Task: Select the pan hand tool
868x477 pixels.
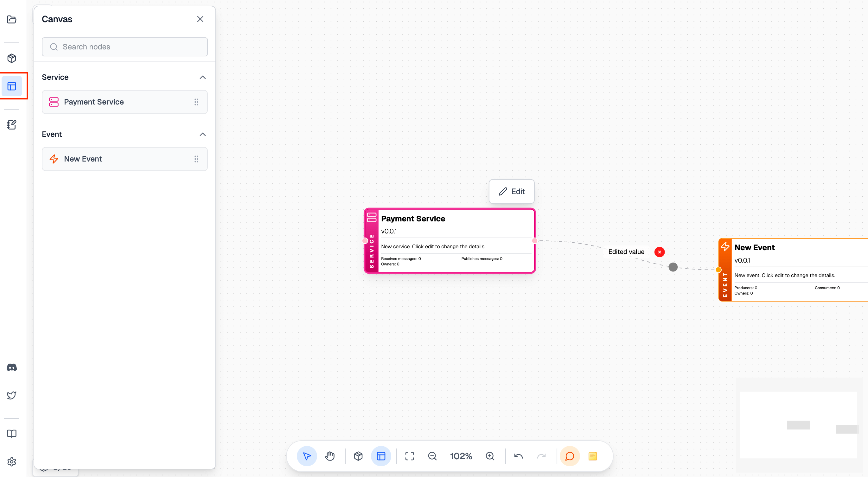Action: point(329,456)
